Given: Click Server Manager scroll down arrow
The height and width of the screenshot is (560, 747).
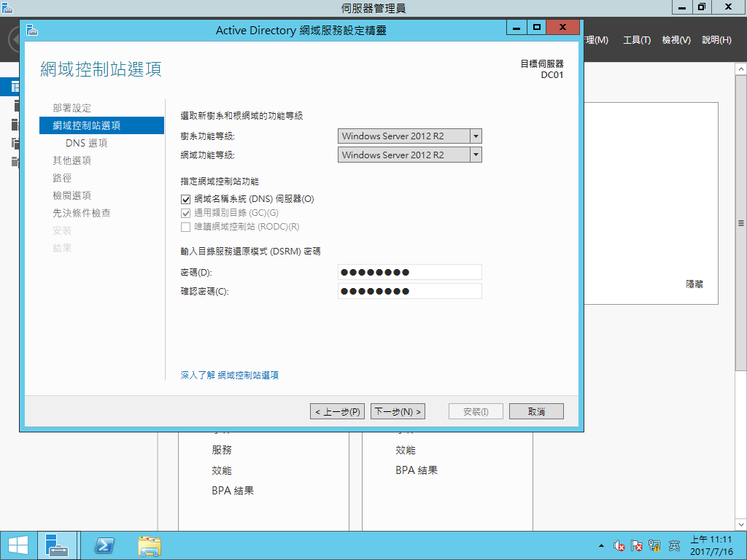Looking at the screenshot, I should [x=741, y=525].
